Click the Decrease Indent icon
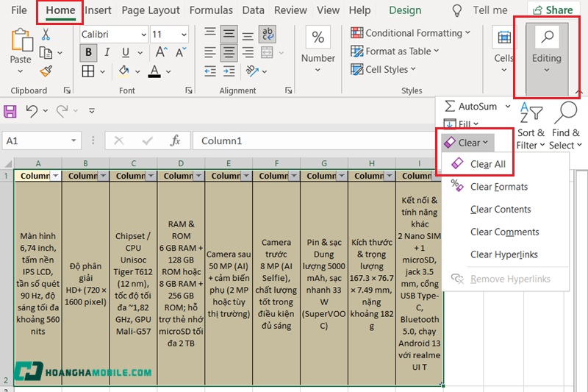Screen dimensions: 588x392 [210, 71]
